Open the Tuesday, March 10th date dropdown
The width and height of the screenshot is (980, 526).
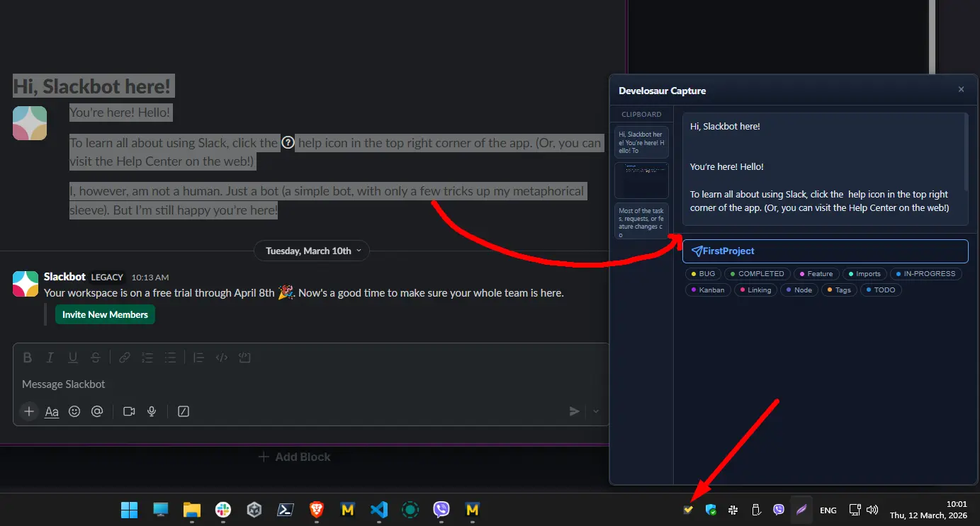(312, 251)
